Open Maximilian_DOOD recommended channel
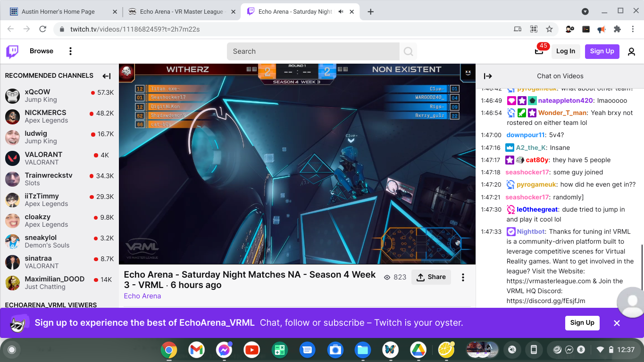 tap(59, 283)
